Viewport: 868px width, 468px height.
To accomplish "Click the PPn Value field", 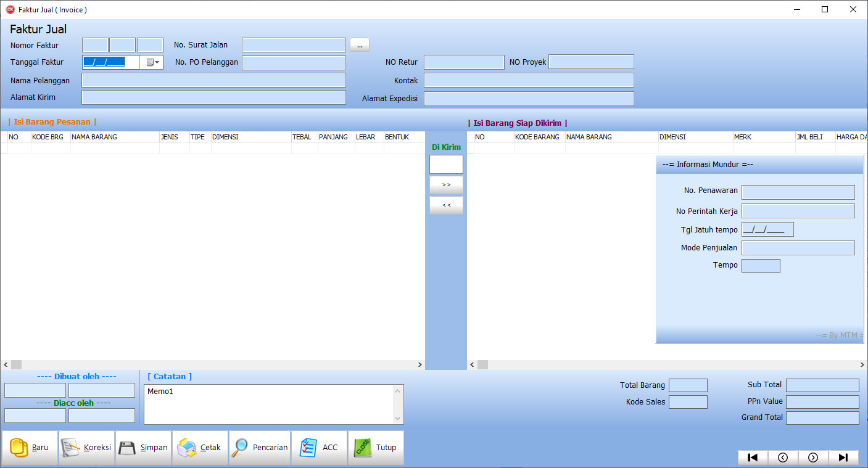I will 822,402.
